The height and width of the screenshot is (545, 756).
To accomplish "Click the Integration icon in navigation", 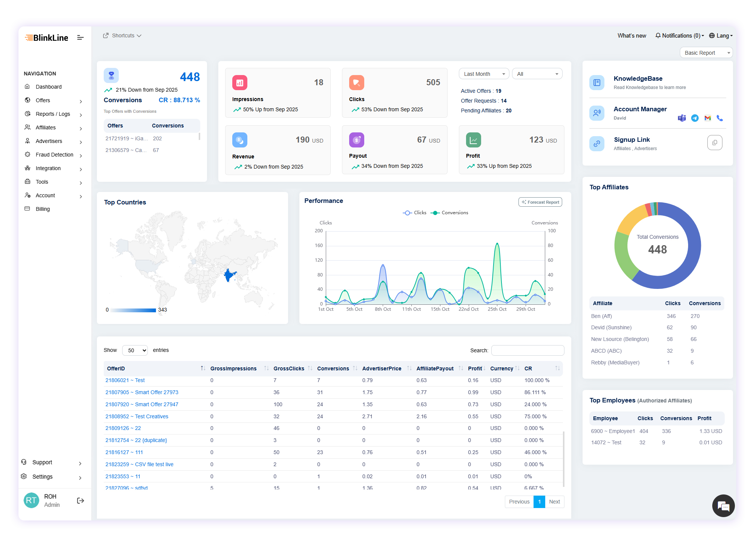I will tap(28, 168).
